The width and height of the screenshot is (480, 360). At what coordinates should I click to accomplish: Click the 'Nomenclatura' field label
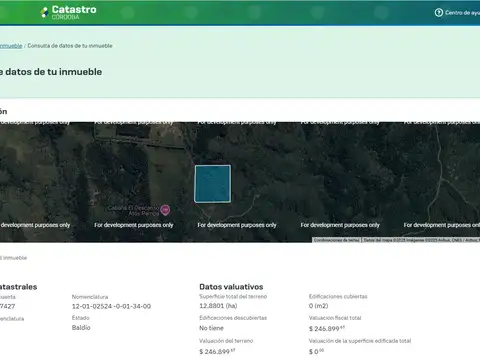point(90,297)
